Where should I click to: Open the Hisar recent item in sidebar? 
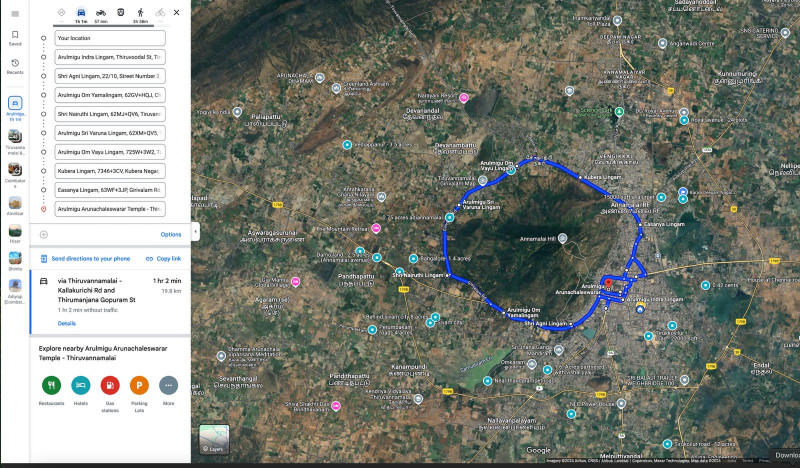pos(15,233)
